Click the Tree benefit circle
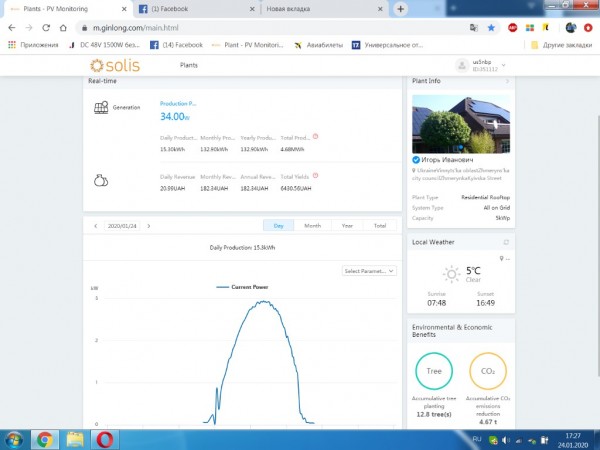This screenshot has height=450, width=600. tap(434, 371)
